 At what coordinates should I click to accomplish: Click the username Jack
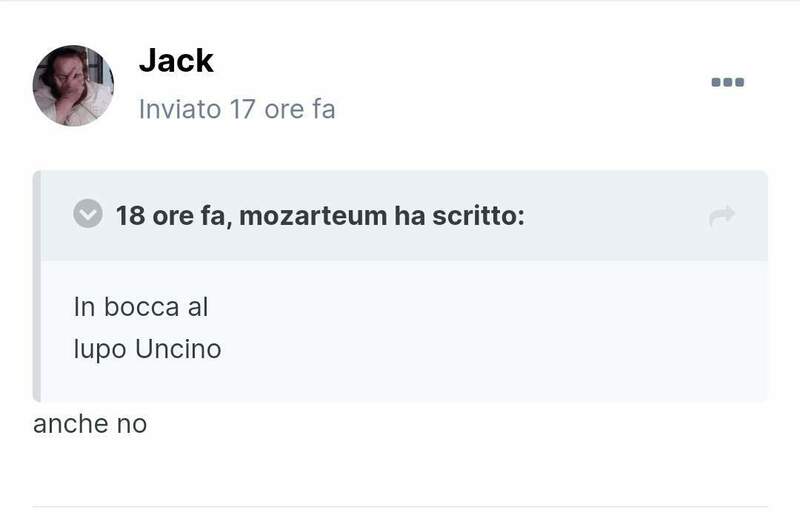[176, 60]
